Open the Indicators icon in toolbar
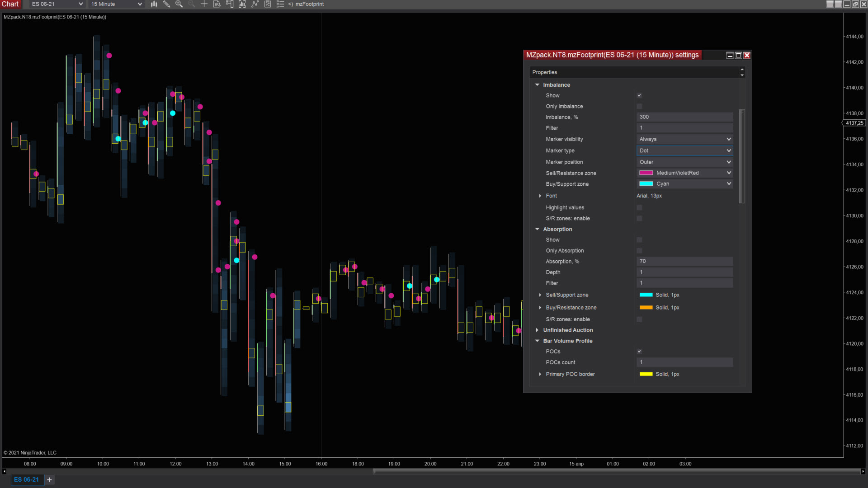The image size is (868, 488). [x=242, y=4]
